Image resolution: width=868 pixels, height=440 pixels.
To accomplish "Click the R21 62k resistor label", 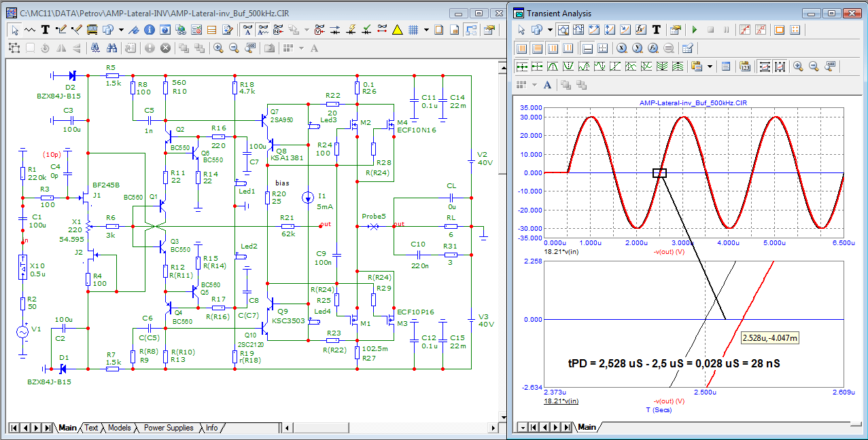I will [288, 225].
